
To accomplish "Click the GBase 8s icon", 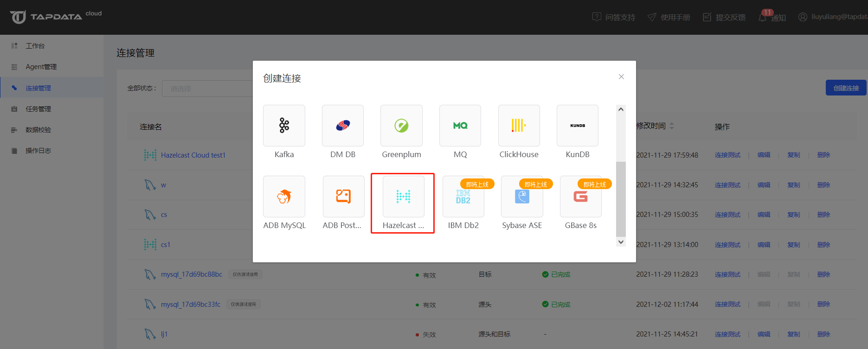I will [581, 197].
